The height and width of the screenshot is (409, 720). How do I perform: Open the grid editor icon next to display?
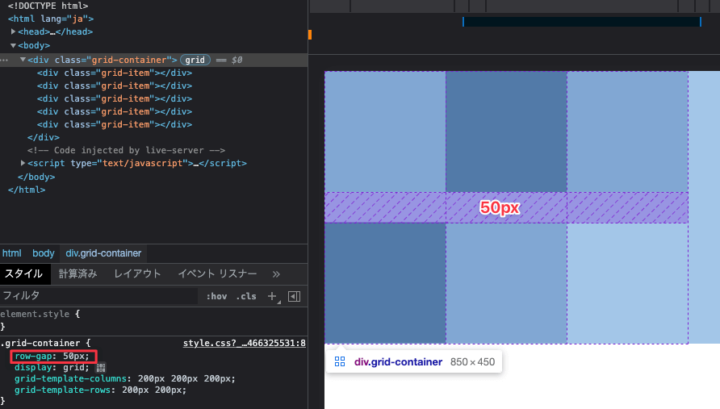(101, 368)
